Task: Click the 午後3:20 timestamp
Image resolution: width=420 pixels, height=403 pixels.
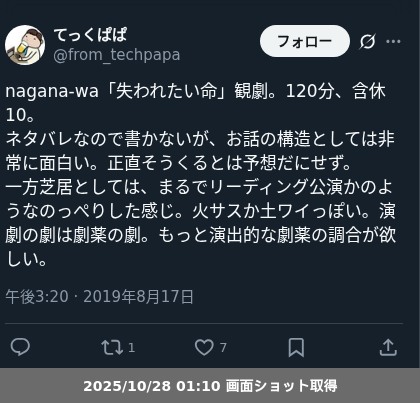Action: [x=37, y=296]
